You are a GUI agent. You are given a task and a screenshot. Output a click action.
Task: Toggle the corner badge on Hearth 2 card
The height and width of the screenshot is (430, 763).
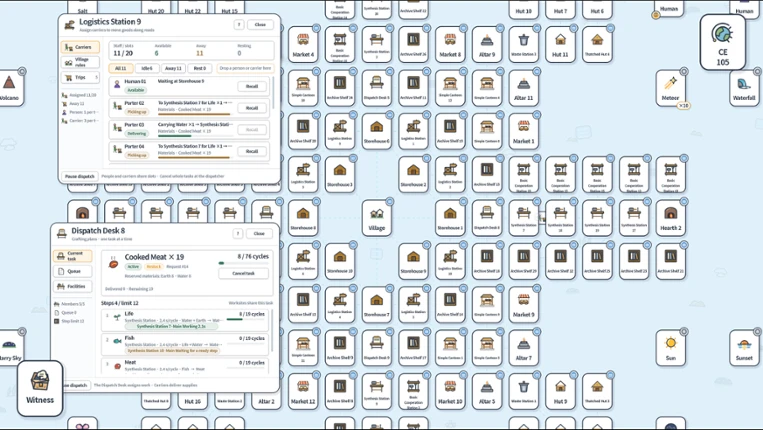tap(684, 201)
